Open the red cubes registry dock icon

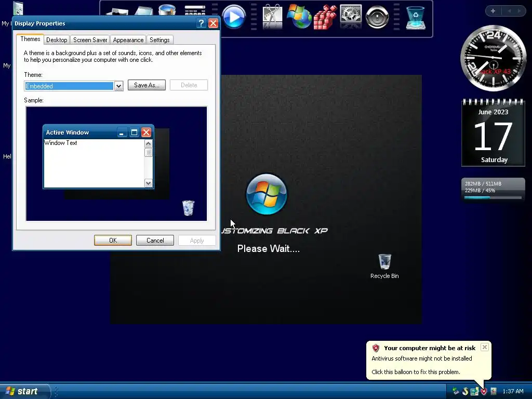[x=325, y=17]
